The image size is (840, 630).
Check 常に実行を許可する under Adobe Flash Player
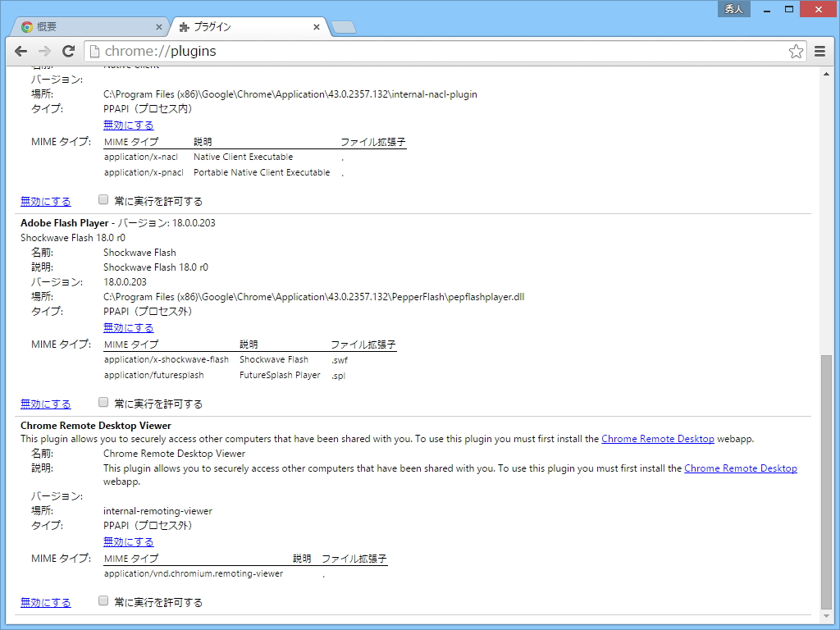[103, 402]
